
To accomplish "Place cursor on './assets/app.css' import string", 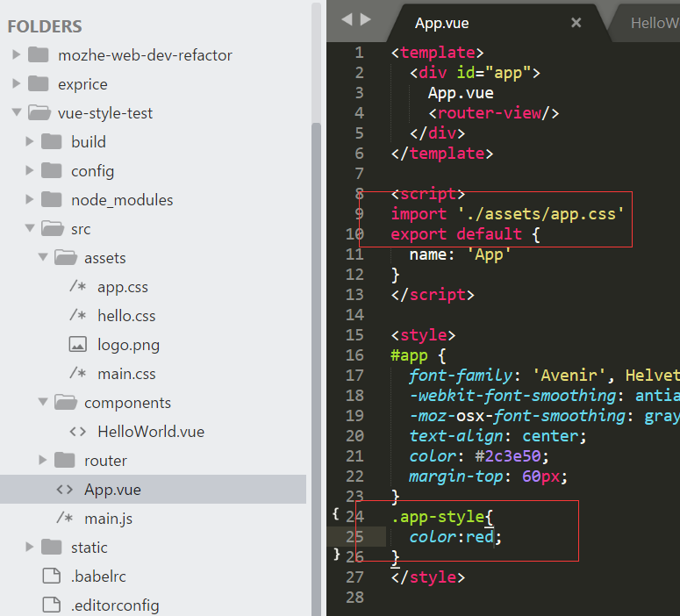I will [x=541, y=214].
